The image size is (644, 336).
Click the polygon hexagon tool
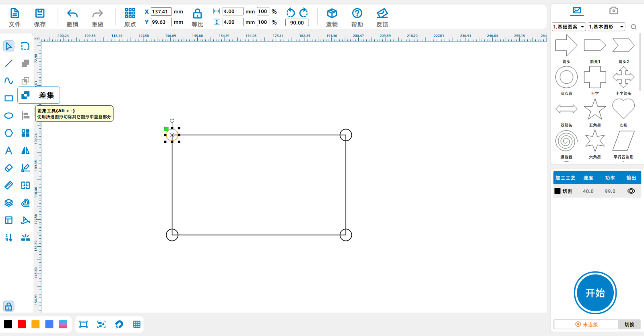8,133
